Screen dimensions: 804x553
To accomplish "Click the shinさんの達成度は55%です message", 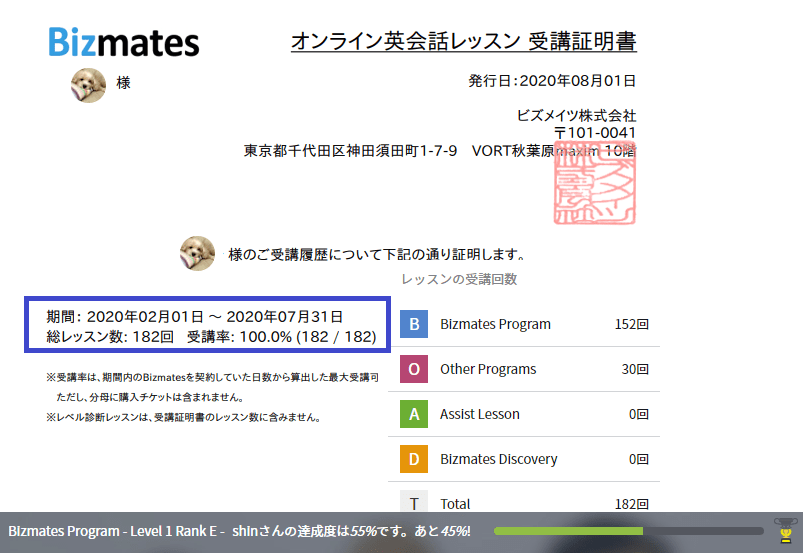I will 351,531.
